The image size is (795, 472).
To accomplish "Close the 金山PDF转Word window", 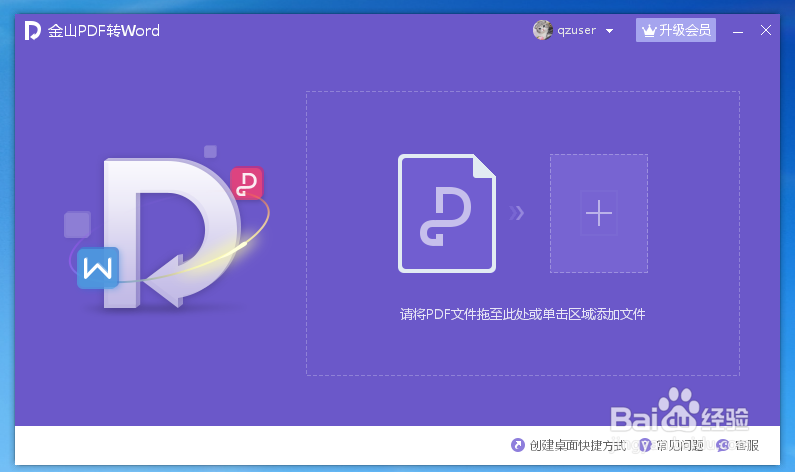I will click(766, 30).
